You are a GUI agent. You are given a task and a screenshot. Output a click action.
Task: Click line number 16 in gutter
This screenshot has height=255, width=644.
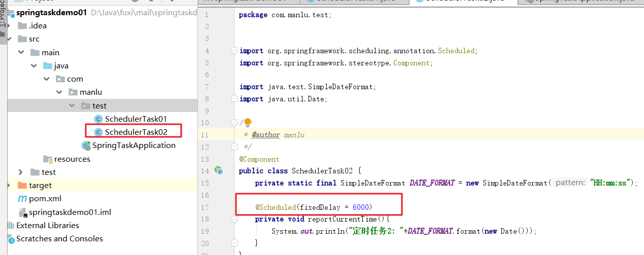[x=205, y=195]
